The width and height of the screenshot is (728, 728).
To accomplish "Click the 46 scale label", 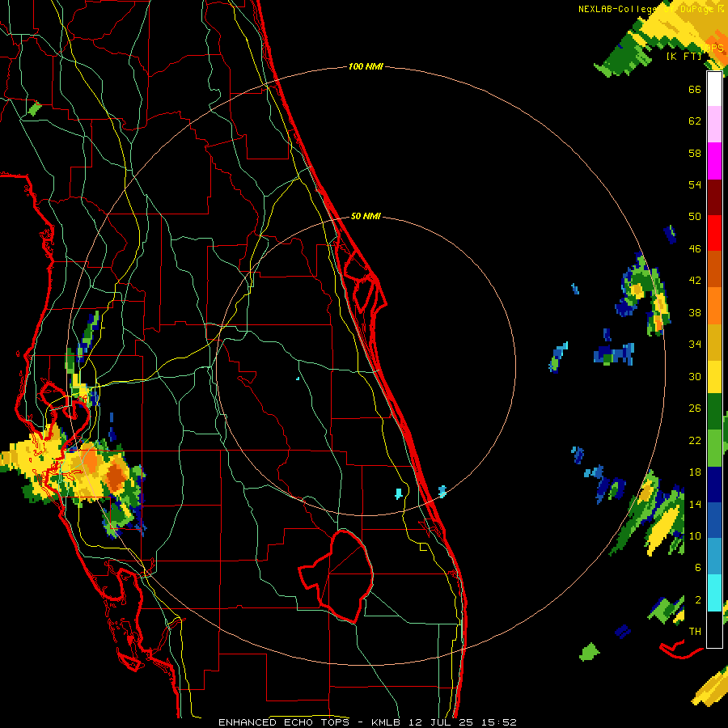I will pyautogui.click(x=695, y=249).
